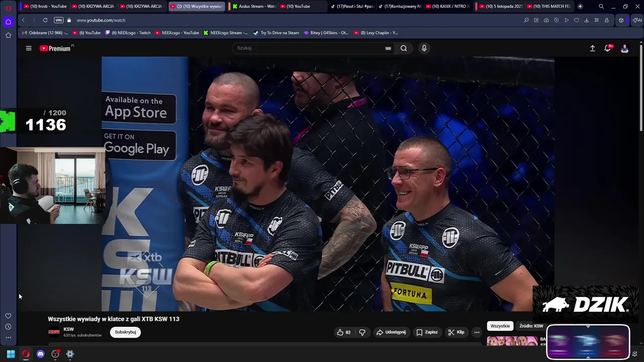Open the Try To Drive na Steam bookmark
Viewport: 644px width, 362px height.
[276, 33]
